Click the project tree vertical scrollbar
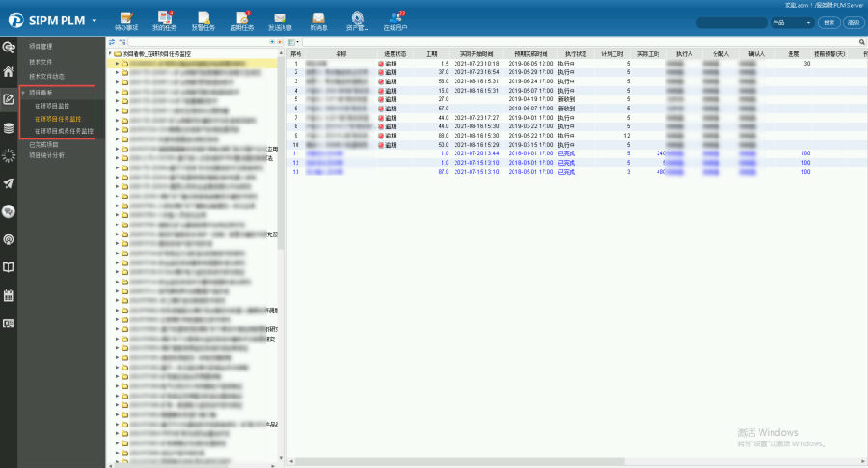The image size is (868, 468). pos(281,155)
